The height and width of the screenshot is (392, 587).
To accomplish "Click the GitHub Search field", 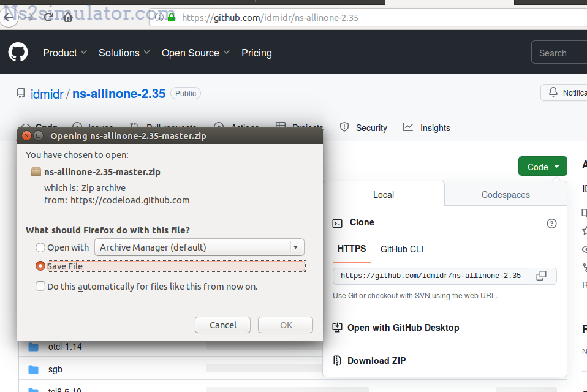I will click(x=559, y=53).
